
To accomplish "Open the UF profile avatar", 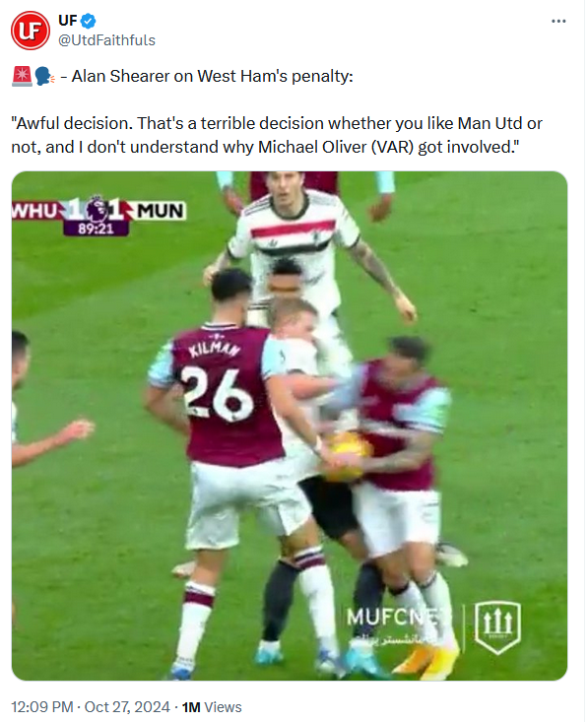I will tap(31, 31).
